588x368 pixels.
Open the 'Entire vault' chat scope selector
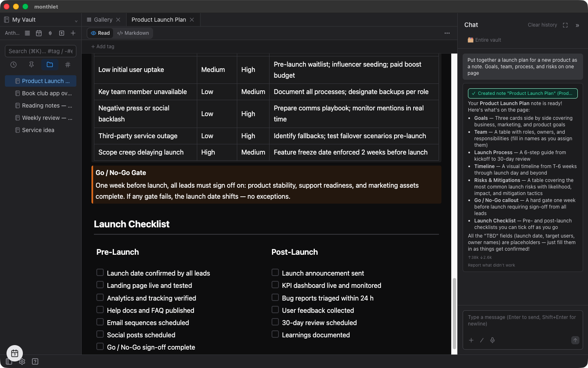click(484, 40)
